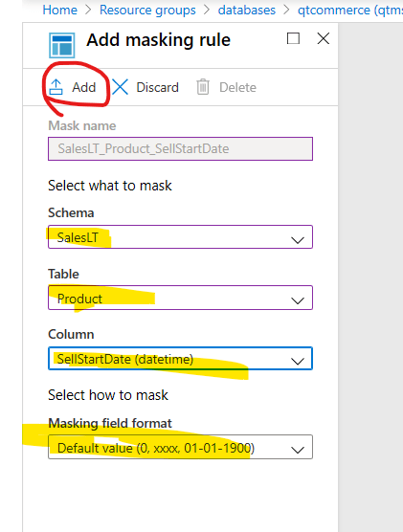Viewport: 403px width, 532px height.
Task: Open the Masking field format chevron
Action: [x=298, y=450]
